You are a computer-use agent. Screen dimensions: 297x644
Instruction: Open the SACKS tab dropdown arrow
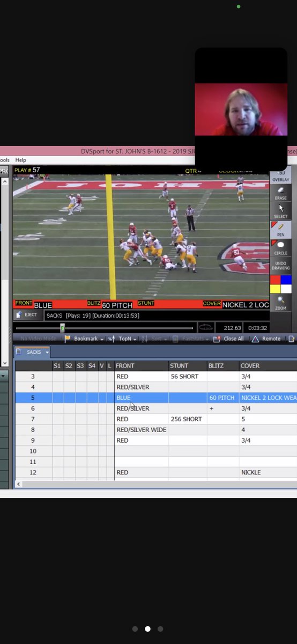pos(47,353)
